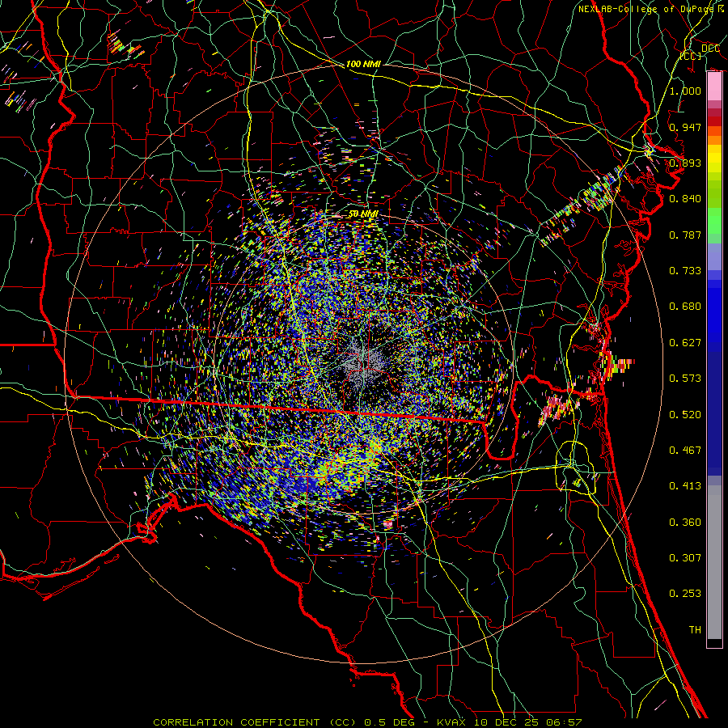Click the 0.627 scale value
Screen dimensions: 728x728
(685, 343)
